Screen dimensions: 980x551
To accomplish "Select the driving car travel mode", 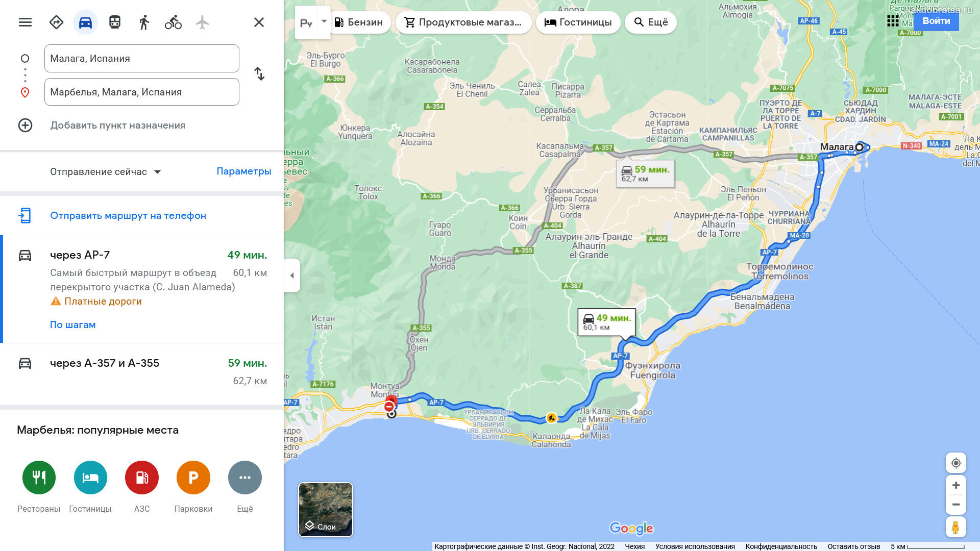I will 85,22.
